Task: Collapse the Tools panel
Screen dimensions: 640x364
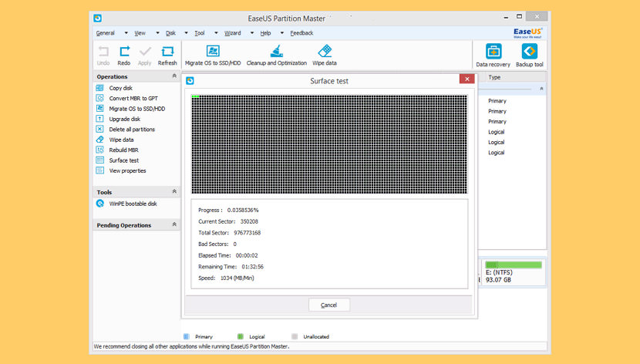Action: [174, 191]
